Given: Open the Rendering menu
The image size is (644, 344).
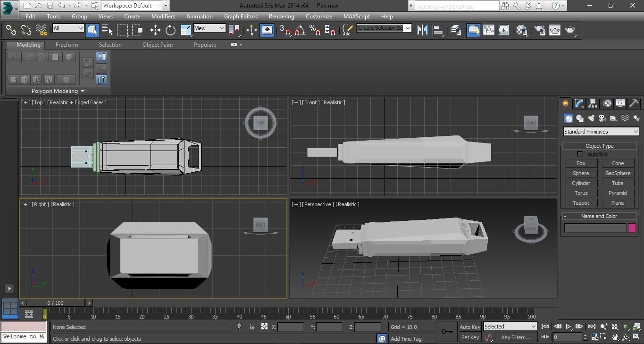Looking at the screenshot, I should [x=282, y=16].
